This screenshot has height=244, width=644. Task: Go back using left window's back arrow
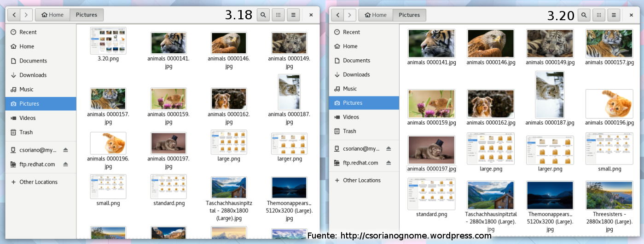14,15
